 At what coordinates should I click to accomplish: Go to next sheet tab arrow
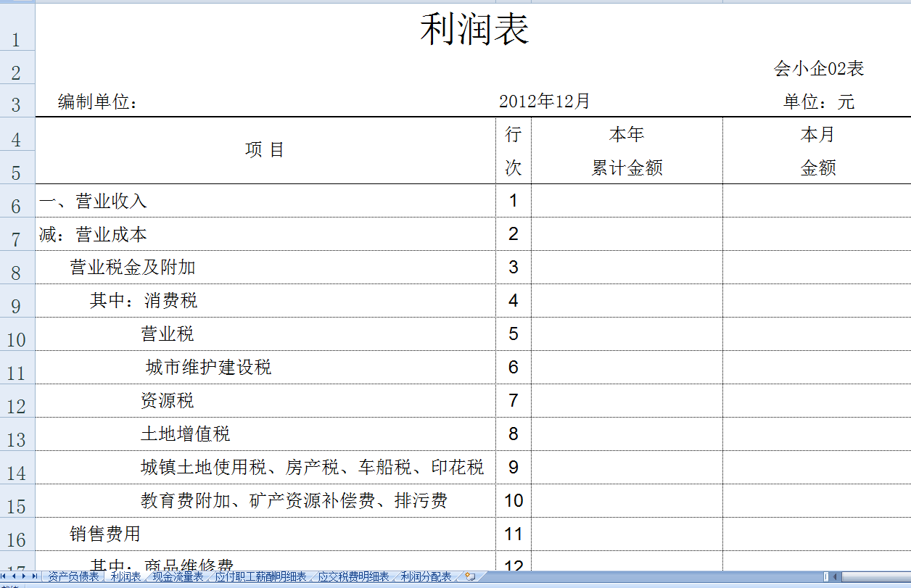(x=24, y=576)
